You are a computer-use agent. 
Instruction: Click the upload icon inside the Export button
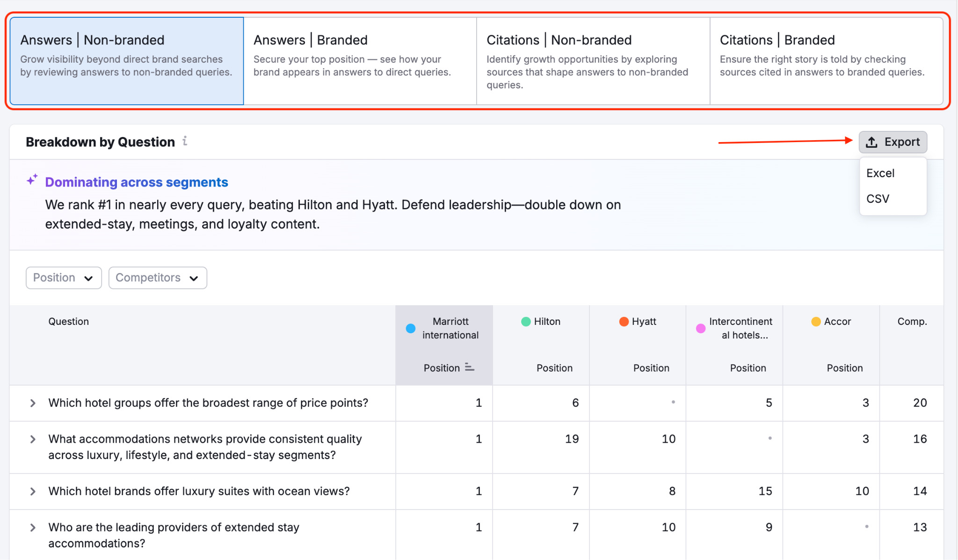(x=872, y=142)
